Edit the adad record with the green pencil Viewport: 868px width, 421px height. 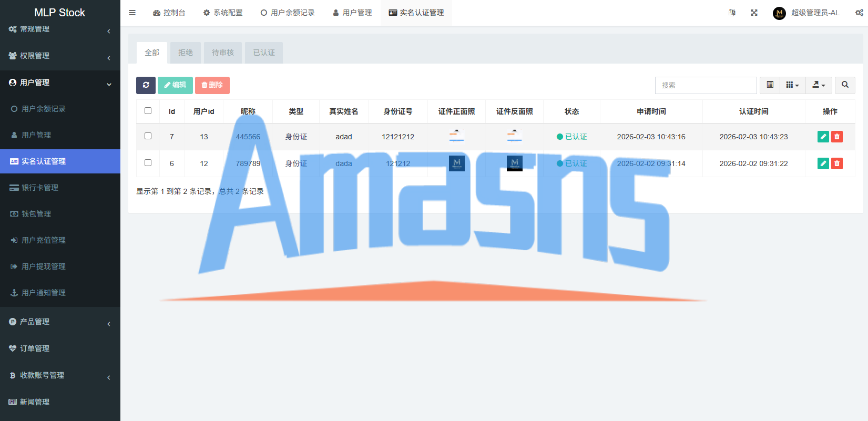click(x=823, y=137)
